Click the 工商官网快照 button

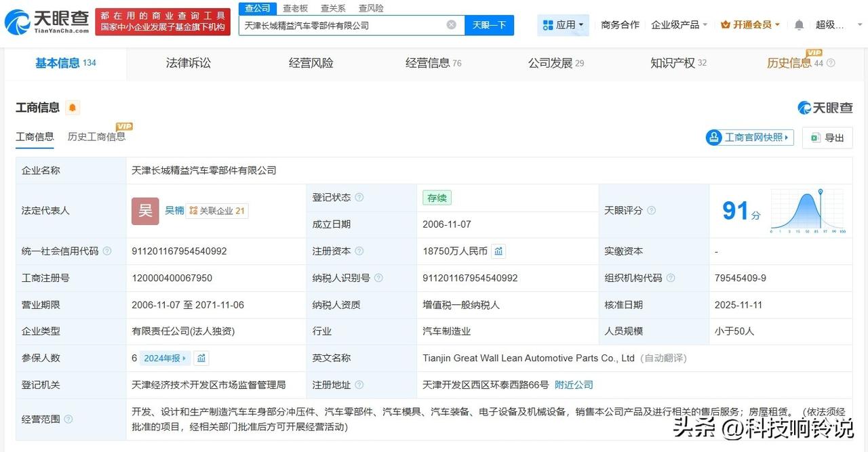(x=749, y=138)
